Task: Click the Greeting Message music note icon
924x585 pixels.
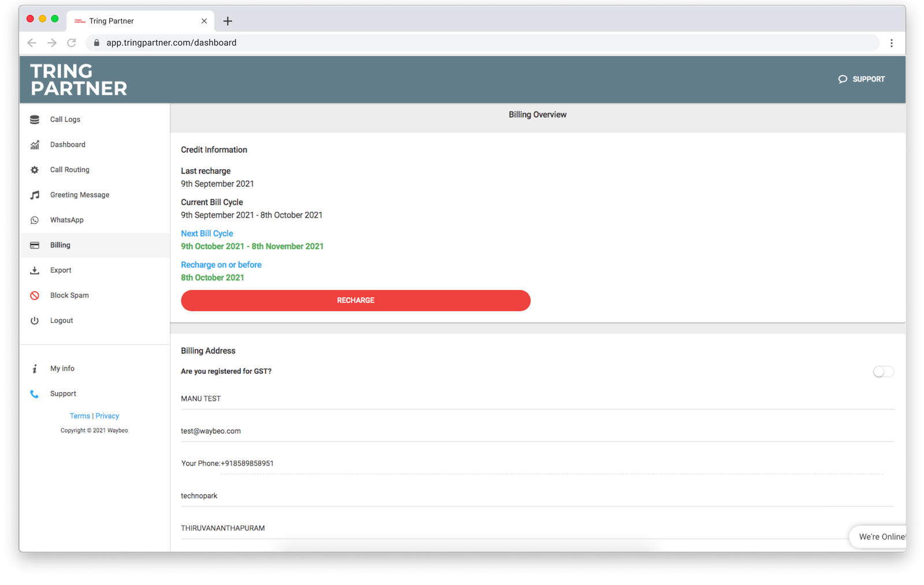Action: (35, 195)
